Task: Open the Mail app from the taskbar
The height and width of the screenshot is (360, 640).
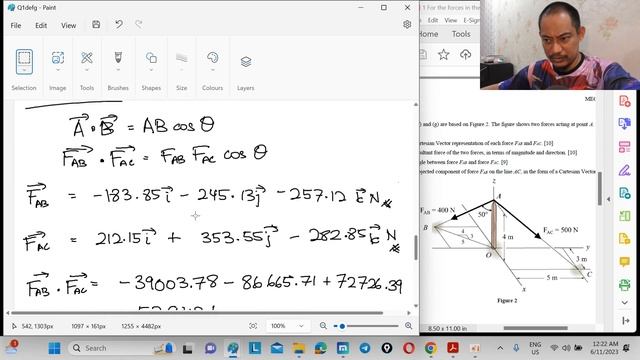Action: (x=277, y=348)
